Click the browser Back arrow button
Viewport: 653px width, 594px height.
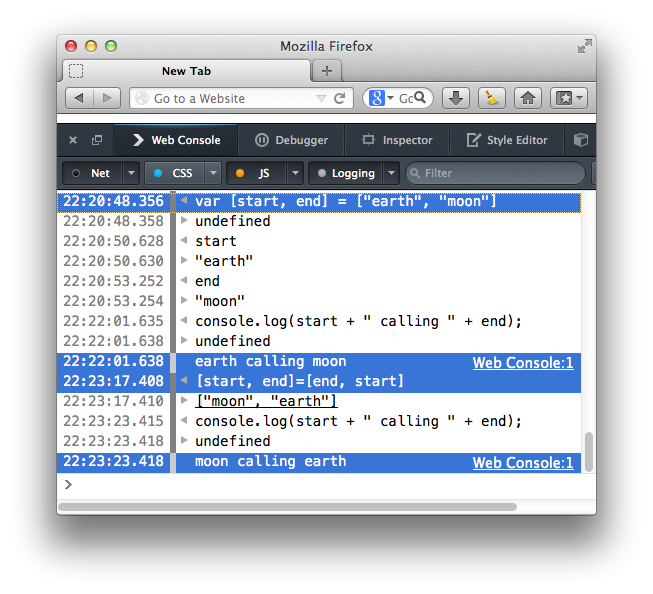tap(79, 98)
